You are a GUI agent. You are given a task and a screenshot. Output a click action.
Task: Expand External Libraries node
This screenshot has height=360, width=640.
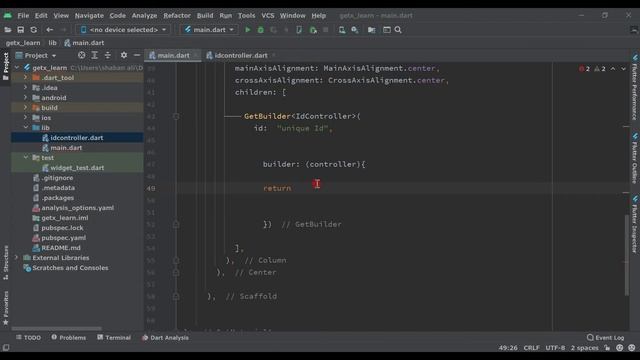point(17,258)
